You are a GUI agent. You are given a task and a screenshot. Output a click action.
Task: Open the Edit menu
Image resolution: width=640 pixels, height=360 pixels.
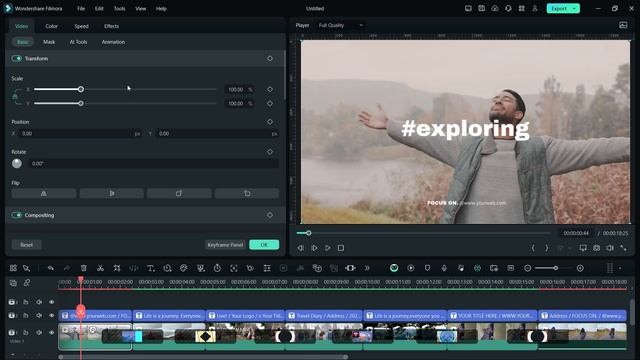pos(99,8)
